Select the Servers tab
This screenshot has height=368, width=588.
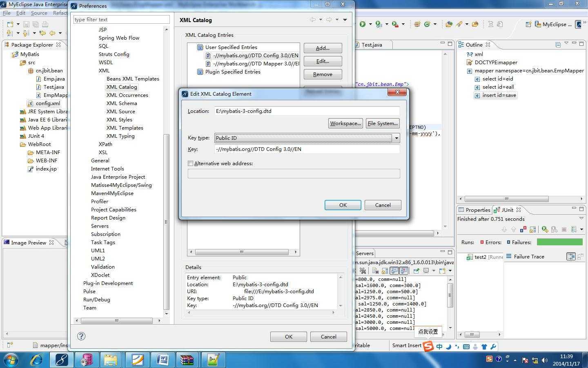point(364,253)
